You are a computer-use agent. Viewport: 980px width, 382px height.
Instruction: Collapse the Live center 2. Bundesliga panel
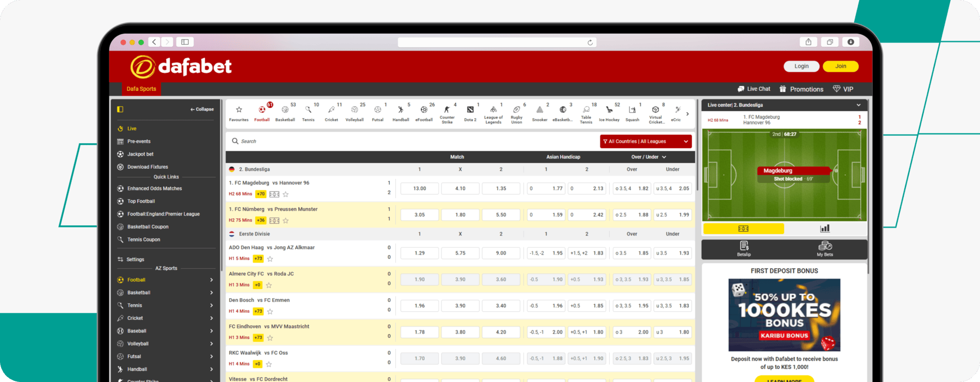pos(859,105)
